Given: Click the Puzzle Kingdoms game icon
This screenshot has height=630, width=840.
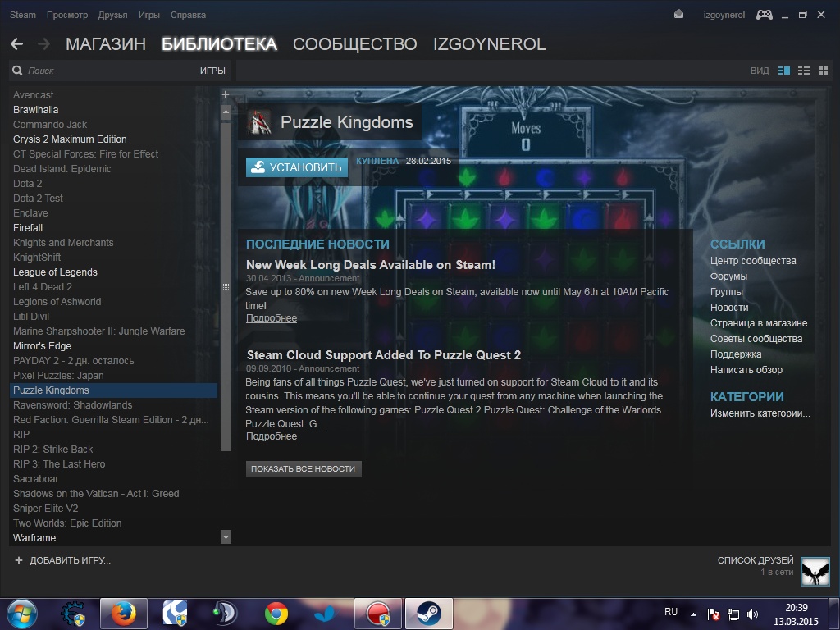Looking at the screenshot, I should click(258, 122).
